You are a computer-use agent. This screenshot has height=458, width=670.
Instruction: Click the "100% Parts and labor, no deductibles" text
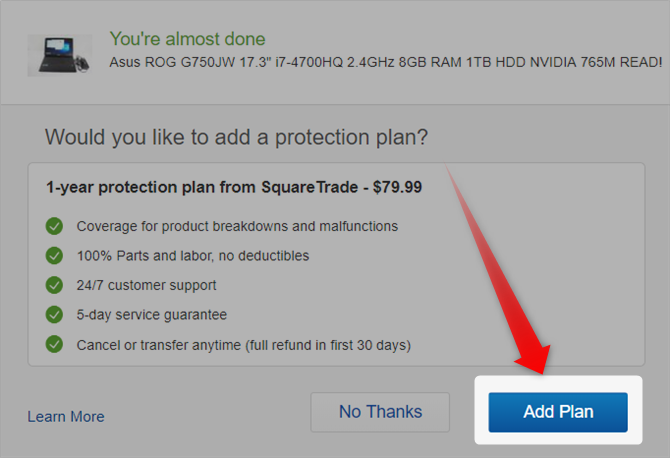point(193,256)
